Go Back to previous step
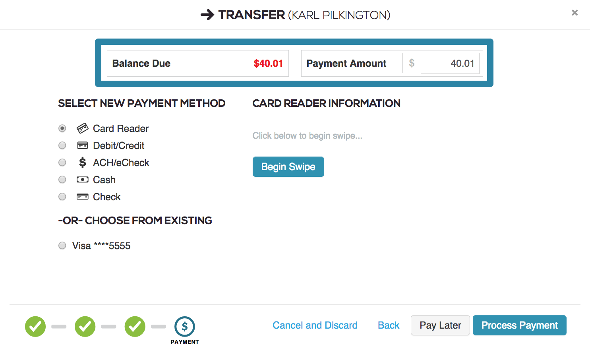The width and height of the screenshot is (590, 364). [389, 325]
